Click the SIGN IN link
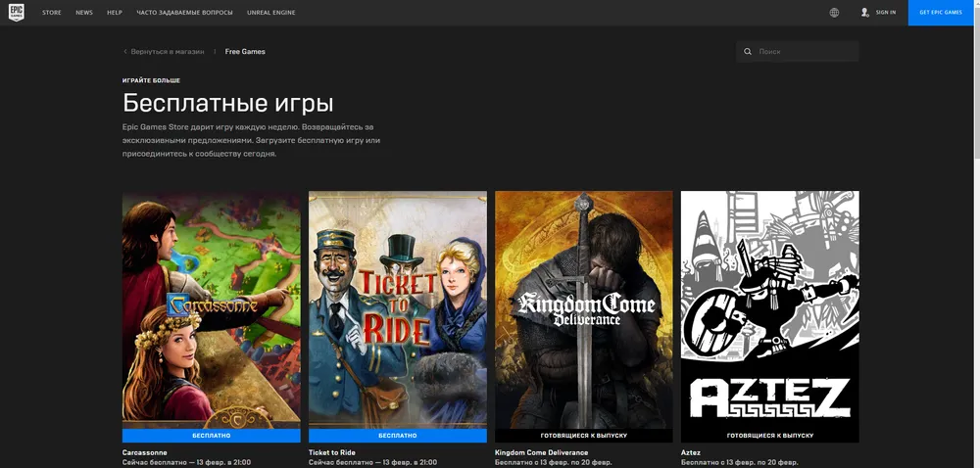Image resolution: width=980 pixels, height=468 pixels. tap(886, 13)
